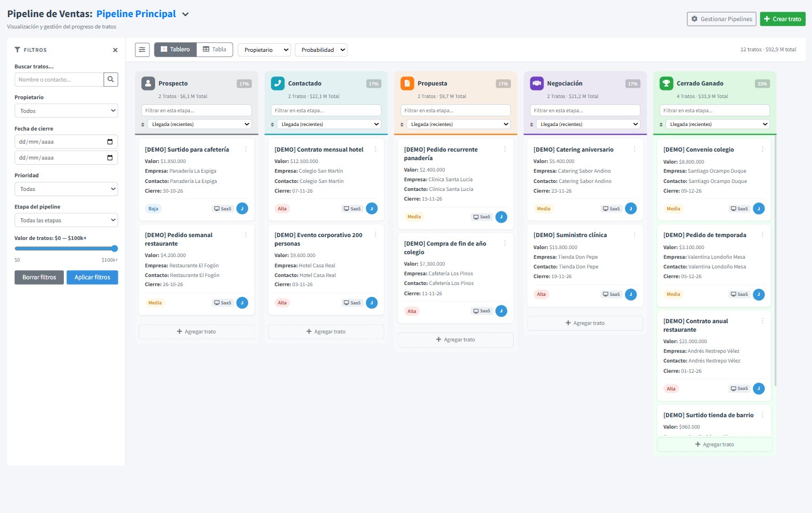Open the Probabilidad dropdown
This screenshot has height=513, width=812.
(x=321, y=50)
